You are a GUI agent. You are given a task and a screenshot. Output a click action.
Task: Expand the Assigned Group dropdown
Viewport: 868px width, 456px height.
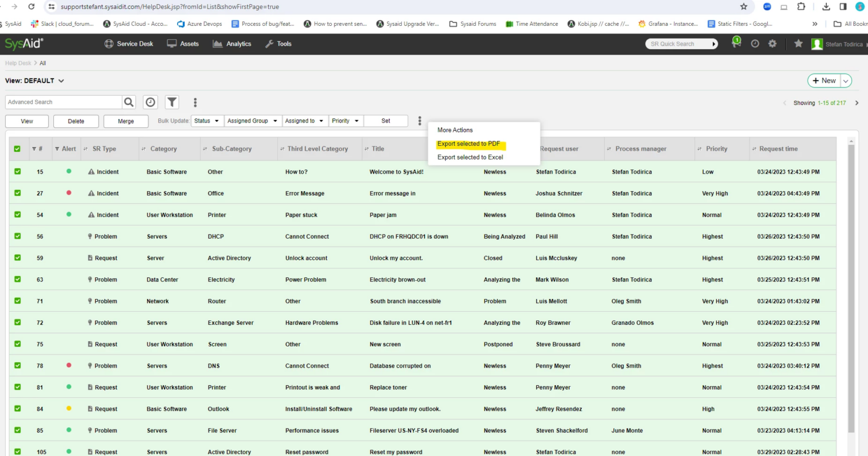(252, 121)
